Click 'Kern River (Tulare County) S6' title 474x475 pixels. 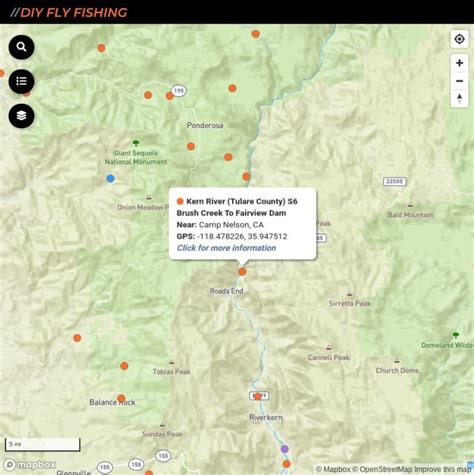click(242, 201)
